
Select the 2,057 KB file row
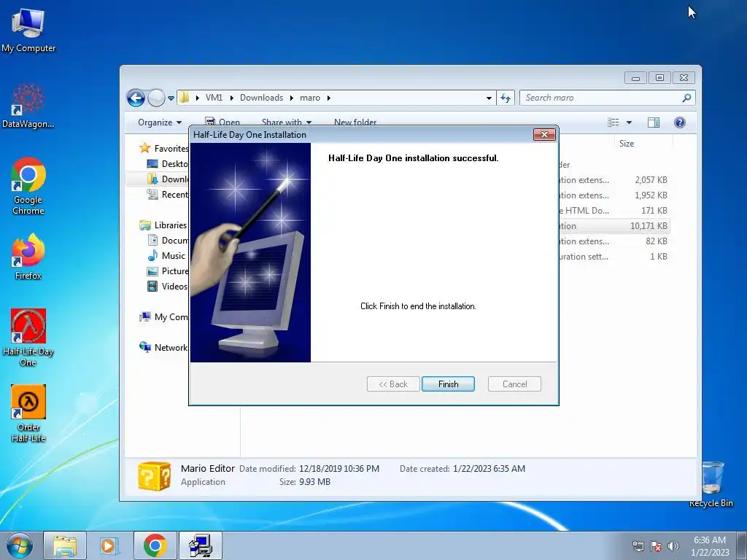(x=614, y=180)
